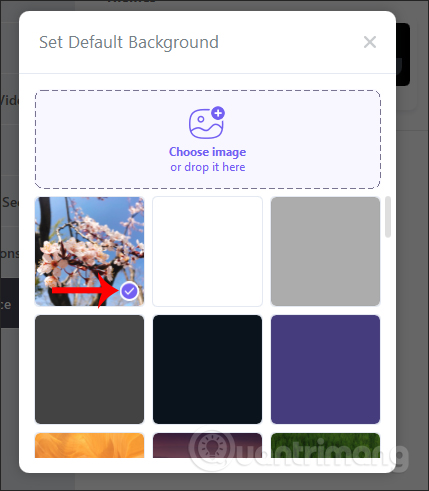
Task: Click the scrollbar beside the background grid
Action: coord(388,217)
